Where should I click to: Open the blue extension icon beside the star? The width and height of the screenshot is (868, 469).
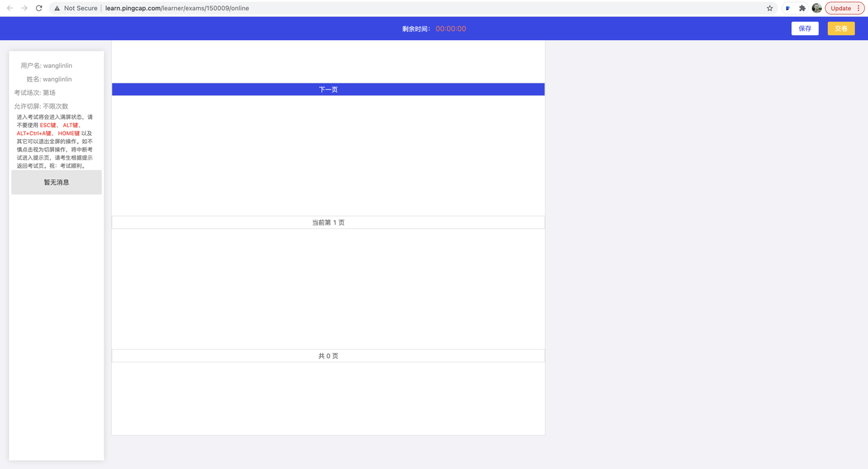pyautogui.click(x=787, y=8)
